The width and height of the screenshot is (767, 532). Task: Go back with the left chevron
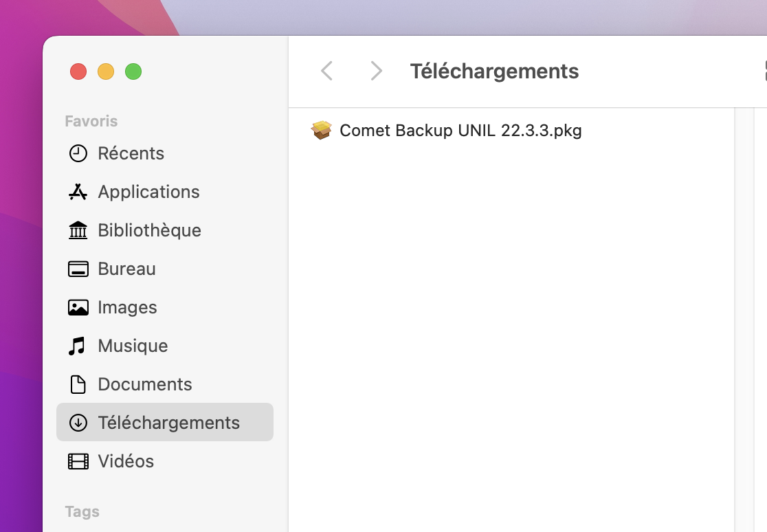point(327,71)
